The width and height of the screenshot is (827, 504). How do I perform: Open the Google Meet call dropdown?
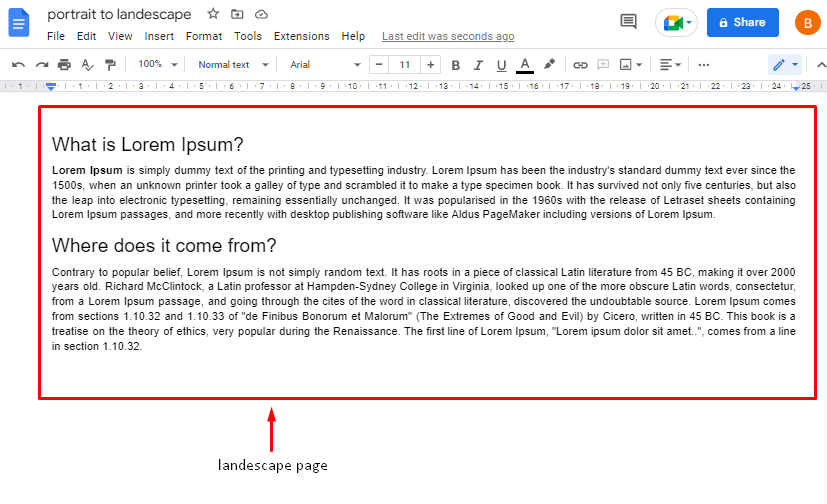(x=677, y=23)
